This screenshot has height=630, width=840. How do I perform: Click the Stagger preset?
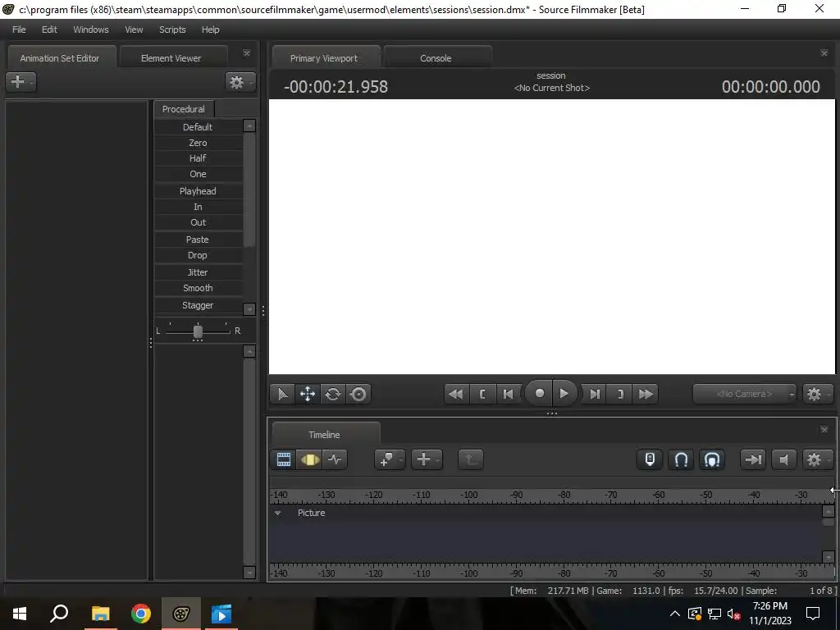tap(198, 305)
